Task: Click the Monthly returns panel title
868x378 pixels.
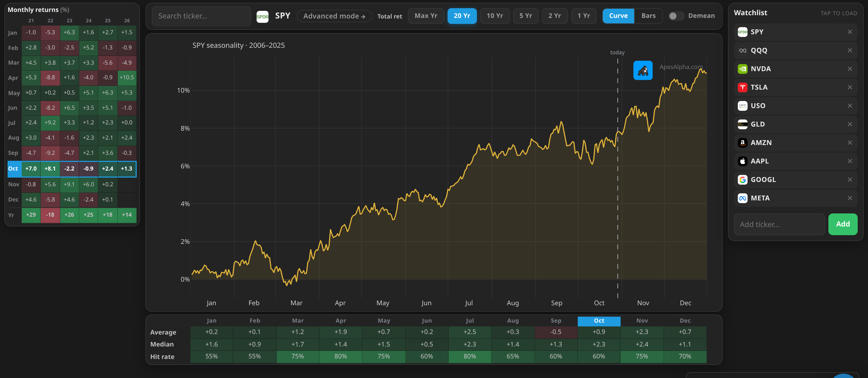Action: click(38, 10)
